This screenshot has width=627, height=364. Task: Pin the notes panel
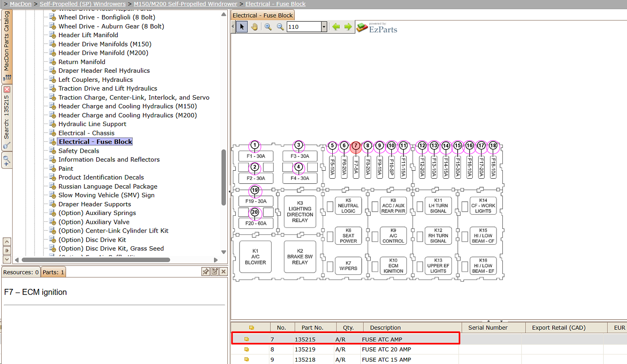pos(206,272)
